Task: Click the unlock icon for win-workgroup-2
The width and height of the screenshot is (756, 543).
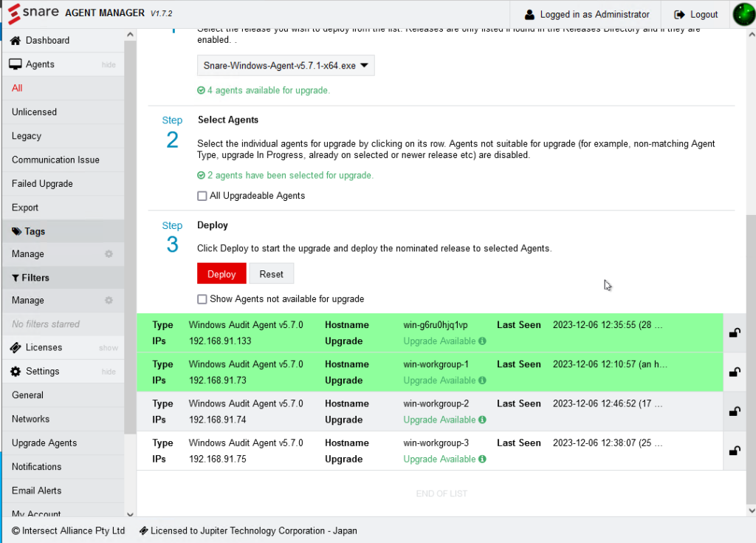Action: point(735,411)
